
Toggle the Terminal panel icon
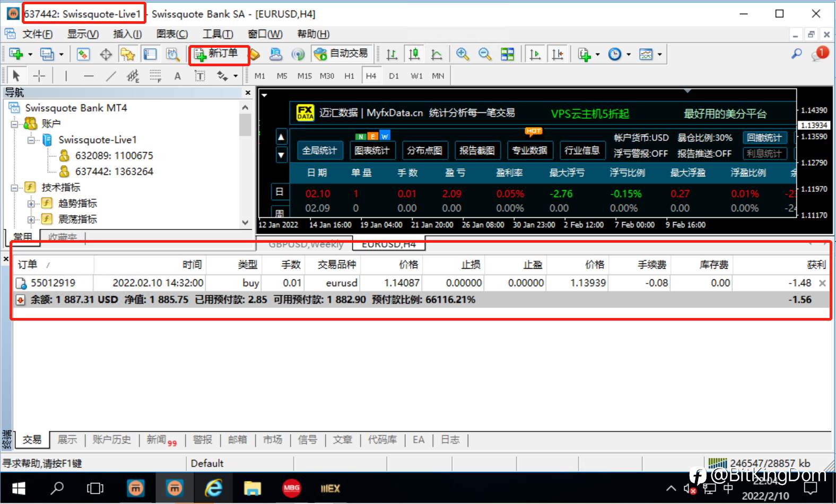150,54
